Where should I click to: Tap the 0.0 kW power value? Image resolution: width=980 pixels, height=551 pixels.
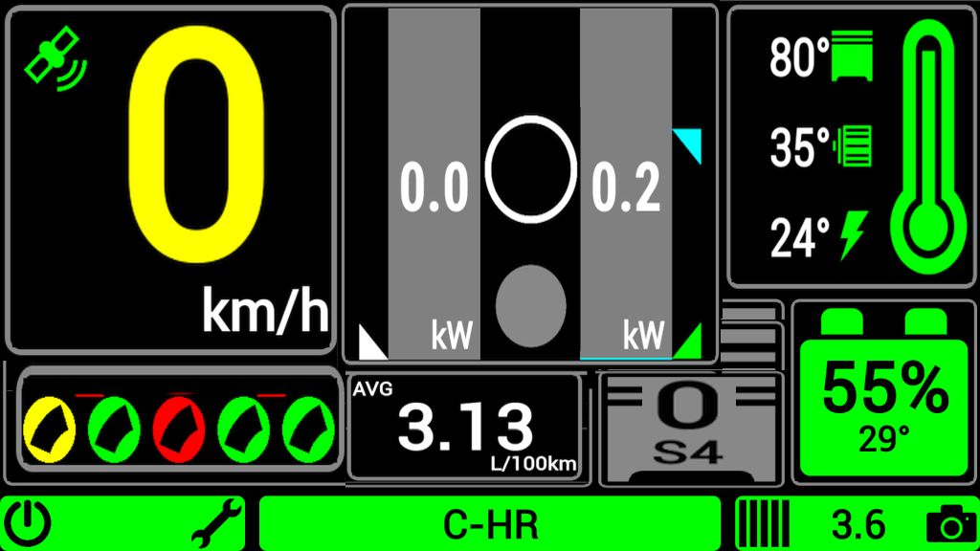434,187
